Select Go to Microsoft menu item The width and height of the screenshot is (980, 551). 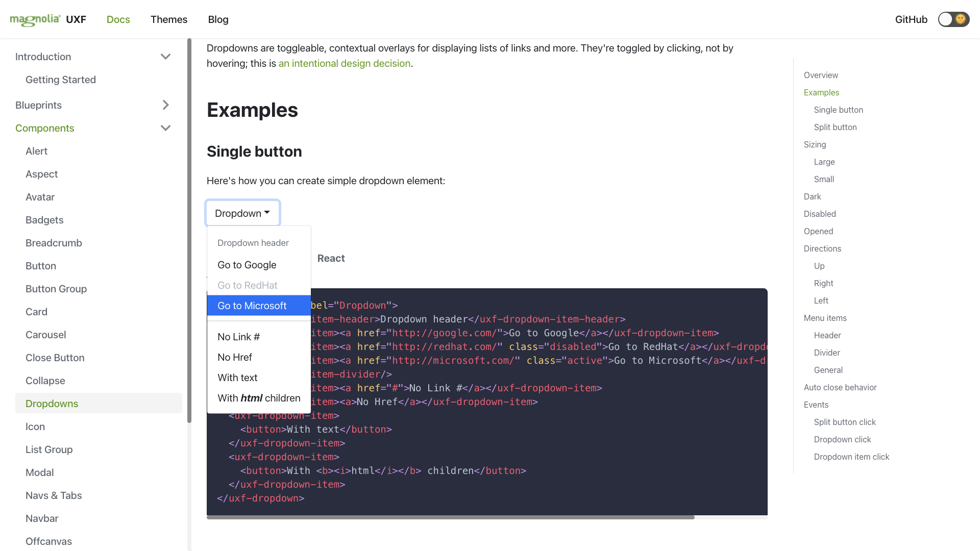pos(252,306)
